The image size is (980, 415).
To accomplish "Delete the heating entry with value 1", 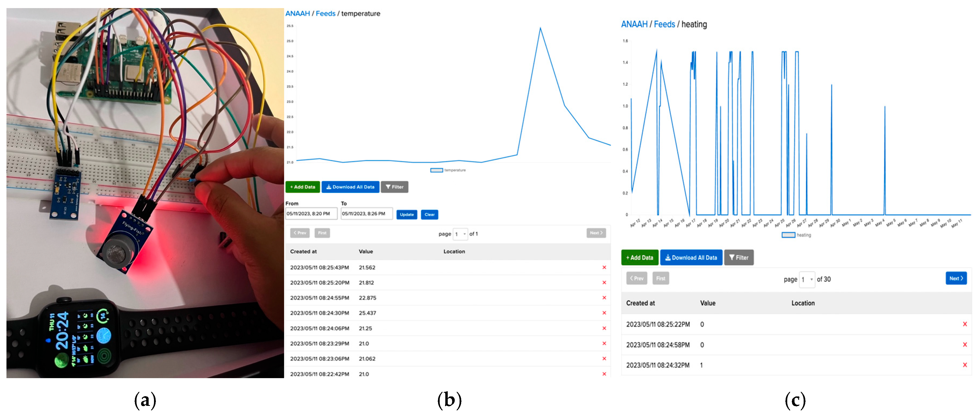I will pyautogui.click(x=964, y=365).
